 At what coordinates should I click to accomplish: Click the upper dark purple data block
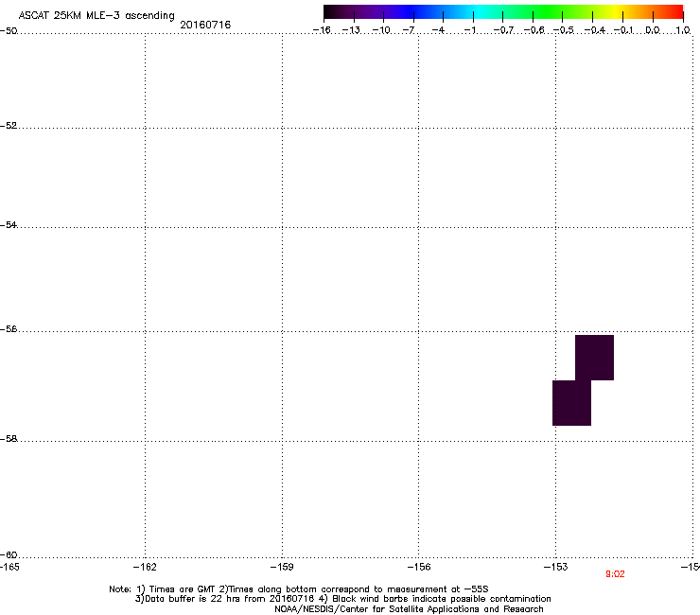(x=594, y=358)
